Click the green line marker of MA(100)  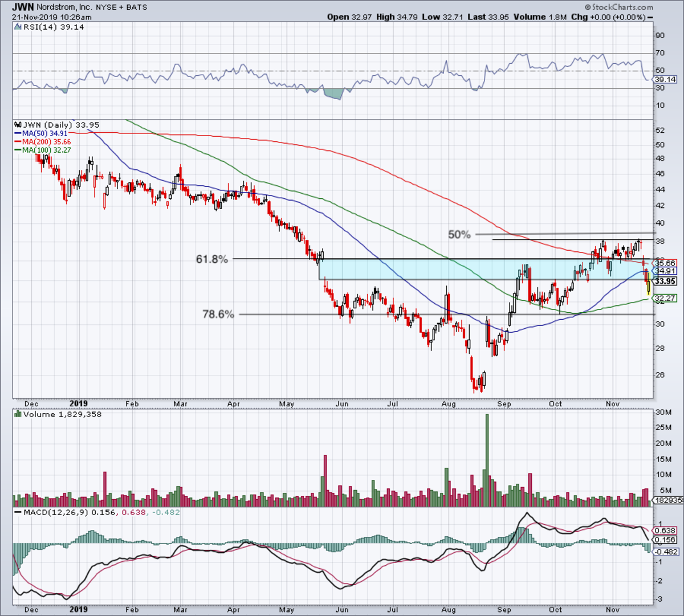pyautogui.click(x=17, y=150)
